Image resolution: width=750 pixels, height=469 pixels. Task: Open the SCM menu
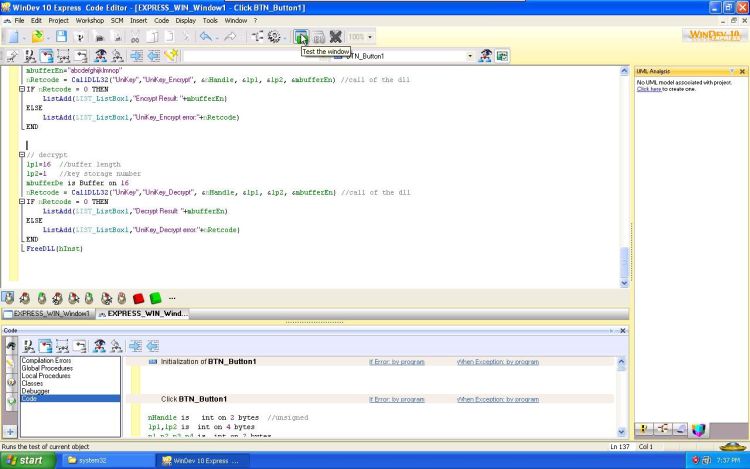pyautogui.click(x=117, y=21)
